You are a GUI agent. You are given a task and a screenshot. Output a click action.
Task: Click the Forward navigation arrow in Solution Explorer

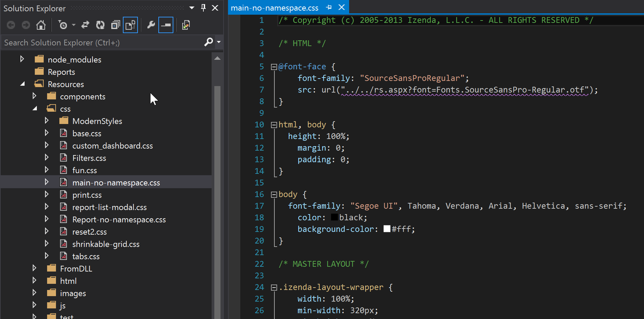tap(26, 25)
